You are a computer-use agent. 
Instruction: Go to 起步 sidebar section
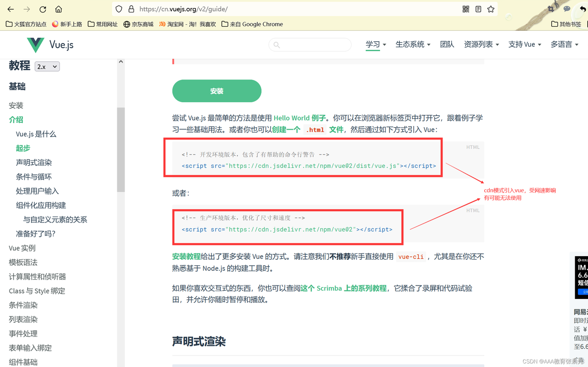(23, 148)
